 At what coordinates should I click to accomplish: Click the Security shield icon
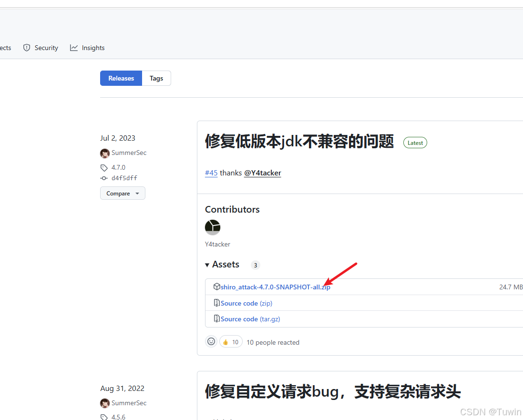coord(27,48)
